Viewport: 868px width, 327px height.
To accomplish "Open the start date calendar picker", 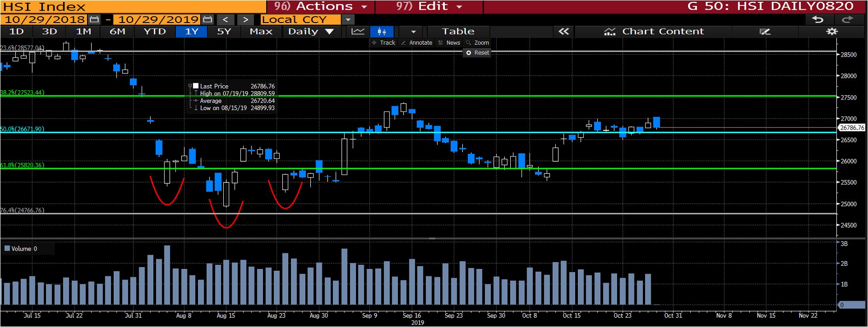I will click(94, 20).
